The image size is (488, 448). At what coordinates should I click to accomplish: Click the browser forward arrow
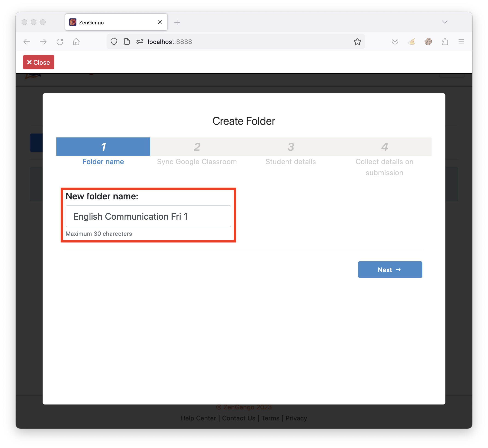coord(43,42)
